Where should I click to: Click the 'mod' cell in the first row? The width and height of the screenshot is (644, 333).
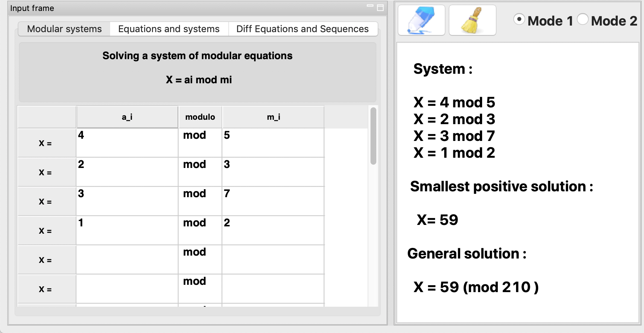pyautogui.click(x=200, y=143)
